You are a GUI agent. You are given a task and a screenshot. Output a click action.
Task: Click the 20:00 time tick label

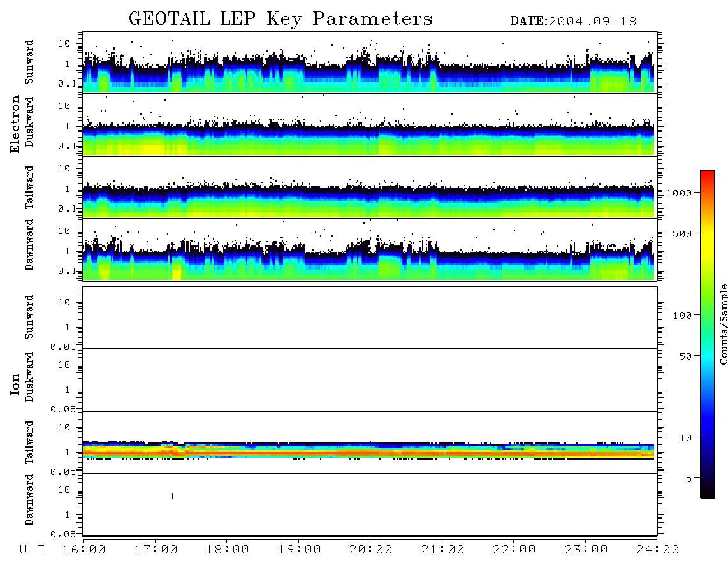[372, 550]
